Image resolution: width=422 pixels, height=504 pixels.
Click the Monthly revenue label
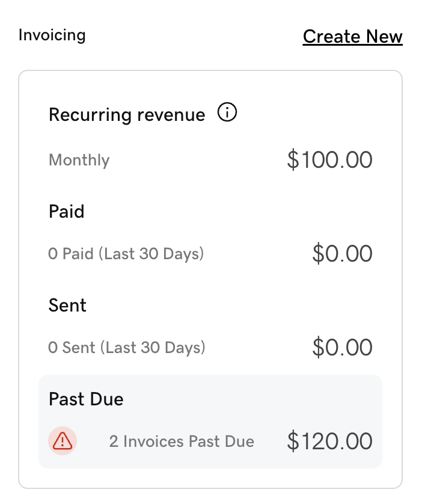pyautogui.click(x=79, y=160)
